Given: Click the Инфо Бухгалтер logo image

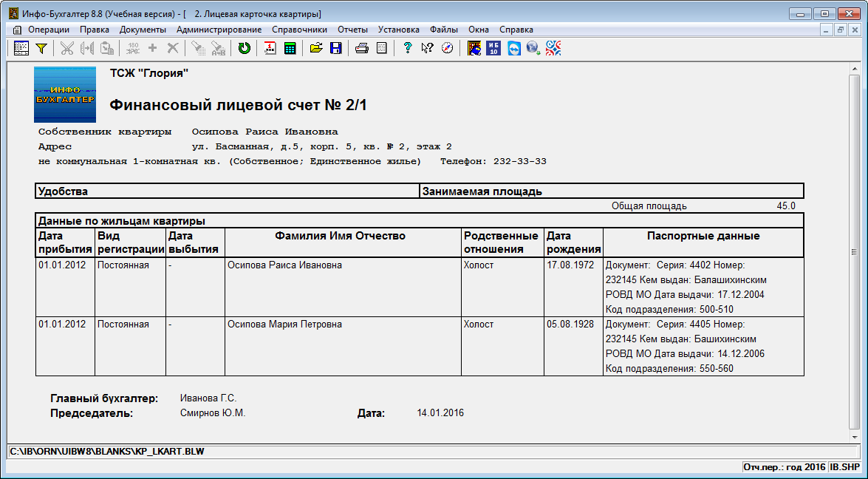Looking at the screenshot, I should coord(65,95).
